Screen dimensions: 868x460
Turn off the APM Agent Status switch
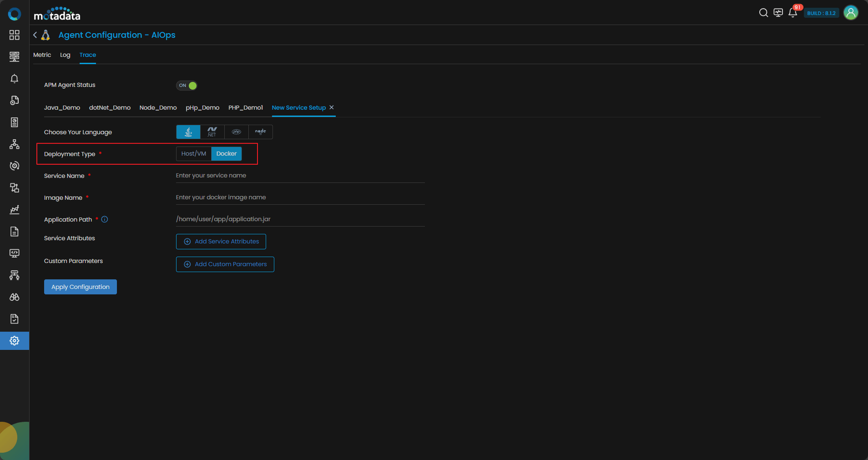pyautogui.click(x=187, y=86)
